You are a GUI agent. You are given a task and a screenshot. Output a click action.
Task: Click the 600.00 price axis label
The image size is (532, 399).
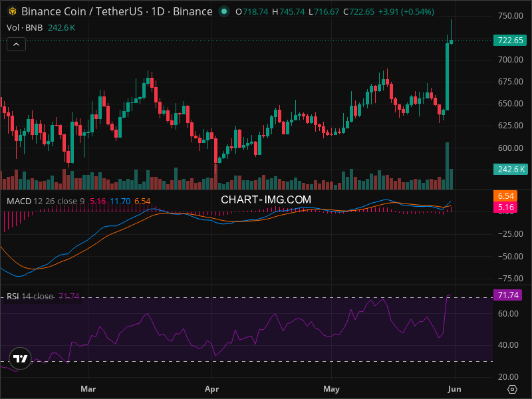coord(510,148)
